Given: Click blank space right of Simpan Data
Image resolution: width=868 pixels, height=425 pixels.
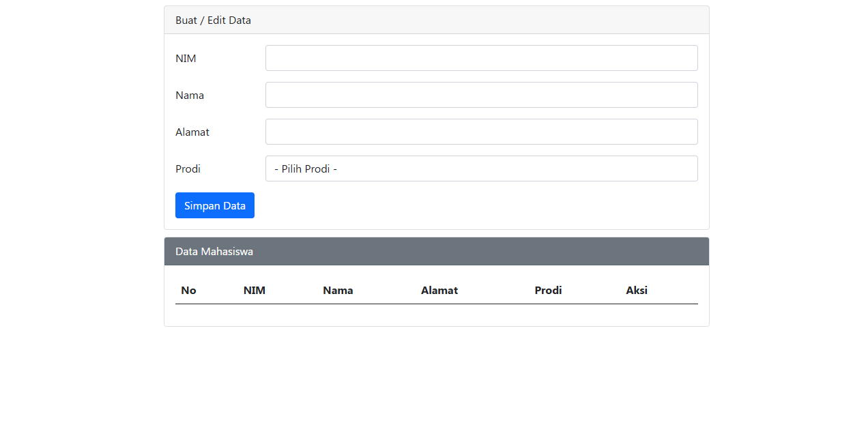Looking at the screenshot, I should tap(478, 205).
